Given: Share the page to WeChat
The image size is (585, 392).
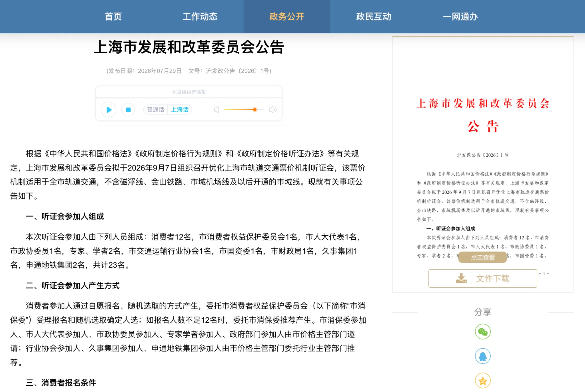Looking at the screenshot, I should point(483,332).
